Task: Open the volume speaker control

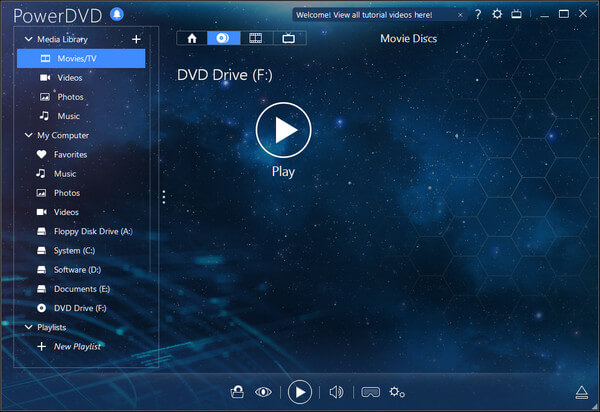Action: point(336,392)
